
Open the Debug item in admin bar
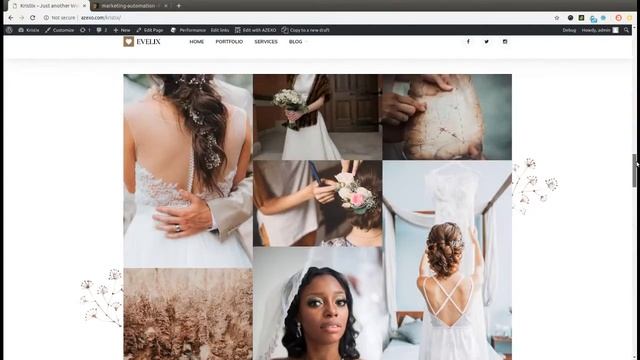[x=569, y=30]
